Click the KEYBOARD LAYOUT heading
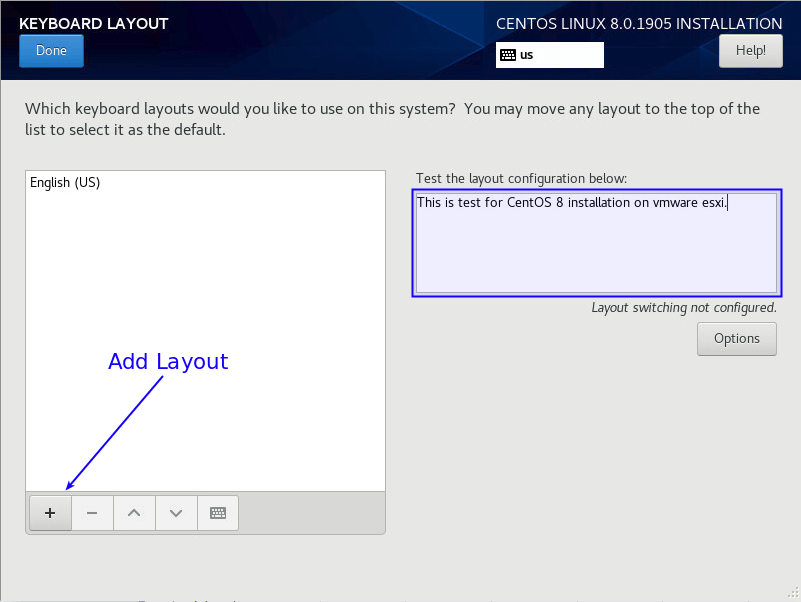801x602 pixels. 94,23
